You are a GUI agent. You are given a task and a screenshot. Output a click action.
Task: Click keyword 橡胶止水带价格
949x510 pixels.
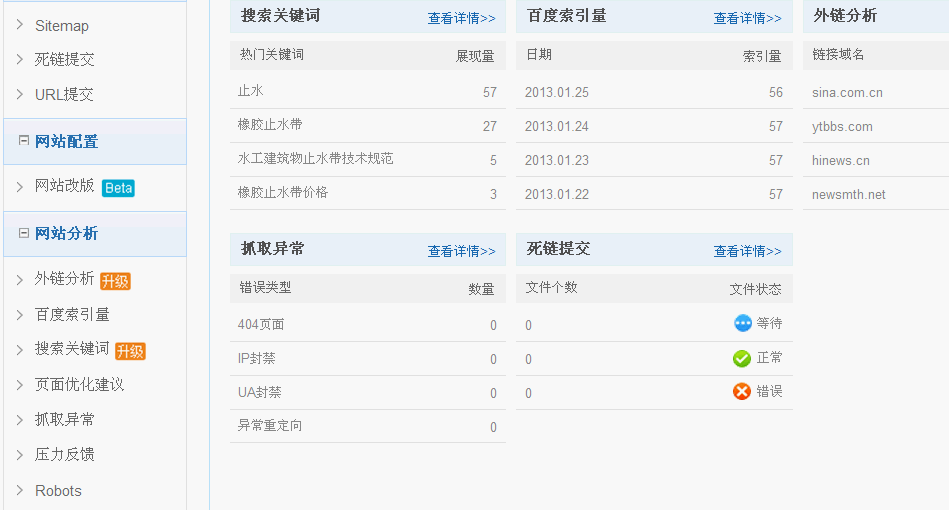pyautogui.click(x=283, y=192)
